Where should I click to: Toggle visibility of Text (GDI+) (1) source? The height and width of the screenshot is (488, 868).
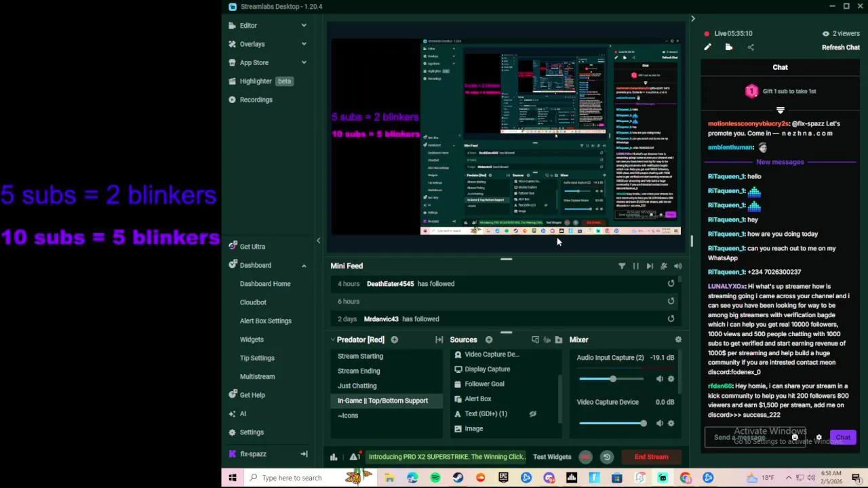[x=532, y=414]
